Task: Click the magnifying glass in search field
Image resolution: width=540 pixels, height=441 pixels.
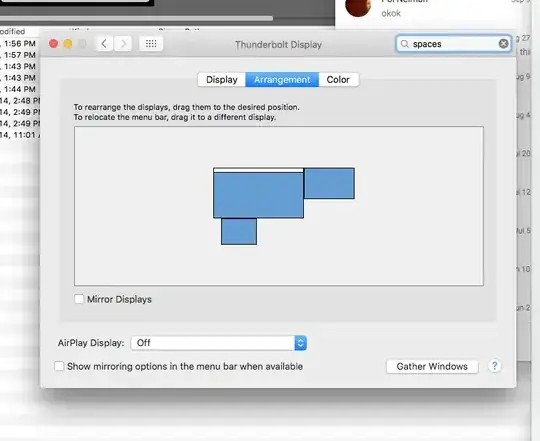Action: pyautogui.click(x=405, y=44)
